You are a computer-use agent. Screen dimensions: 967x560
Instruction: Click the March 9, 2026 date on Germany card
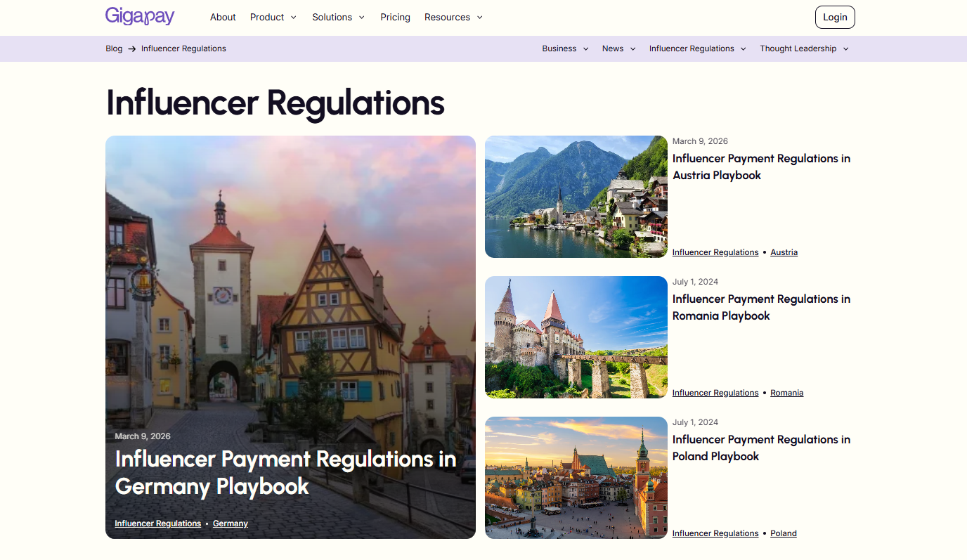(x=143, y=436)
